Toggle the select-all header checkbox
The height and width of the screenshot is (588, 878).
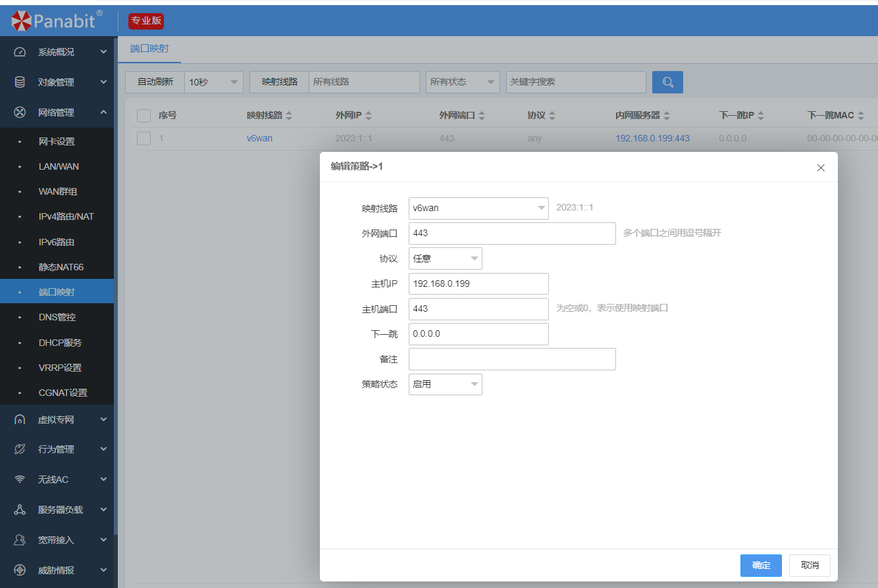pyautogui.click(x=143, y=116)
